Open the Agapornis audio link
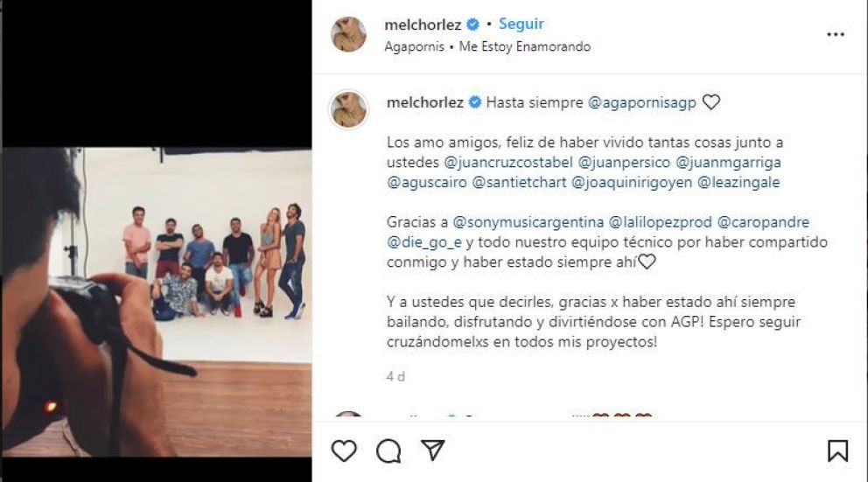 point(414,46)
